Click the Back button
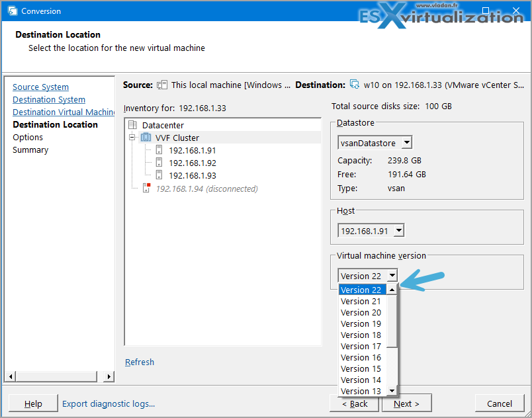 coord(355,403)
